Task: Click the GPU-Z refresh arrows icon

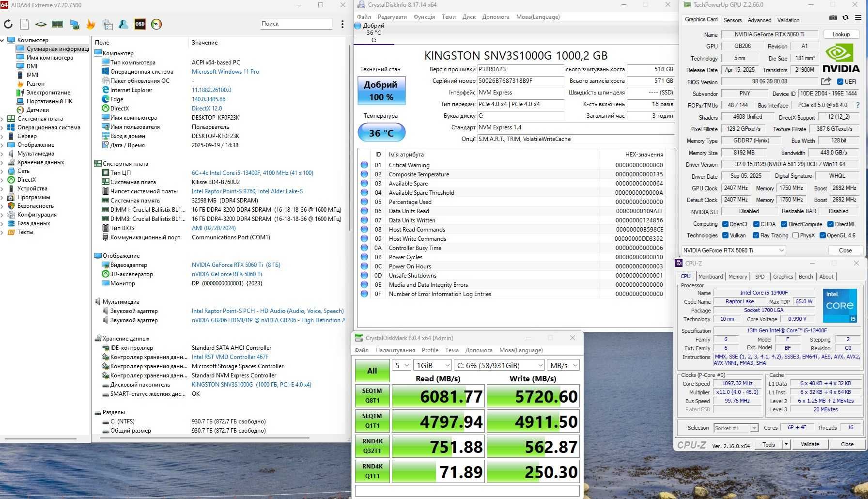Action: 845,18
